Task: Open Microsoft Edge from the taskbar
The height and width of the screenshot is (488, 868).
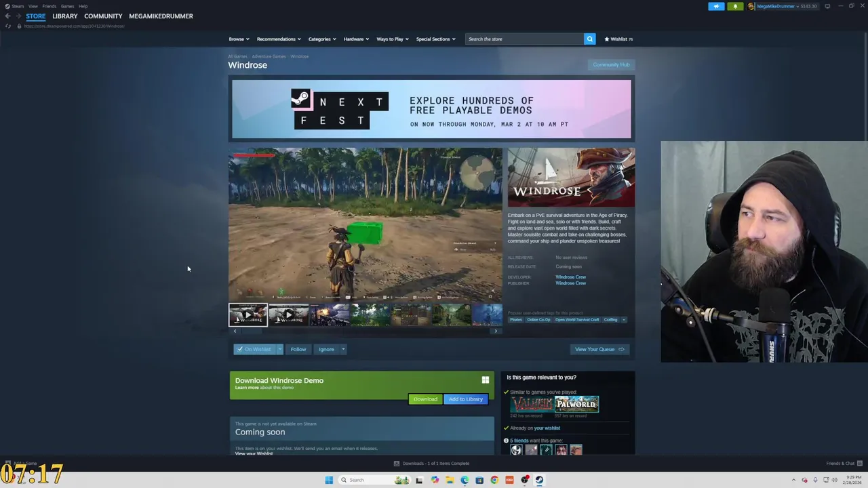Action: point(465,480)
